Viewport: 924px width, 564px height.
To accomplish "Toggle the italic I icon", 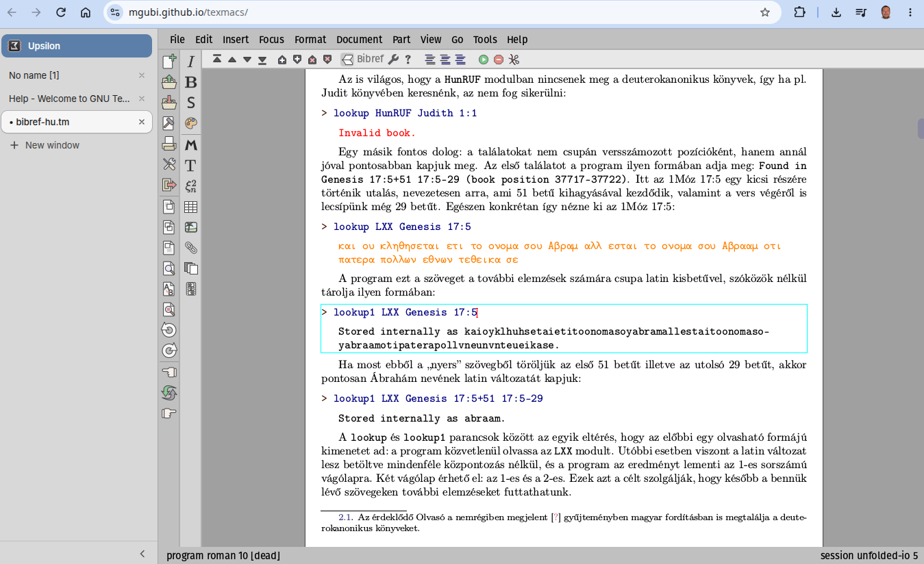I will coord(191,62).
